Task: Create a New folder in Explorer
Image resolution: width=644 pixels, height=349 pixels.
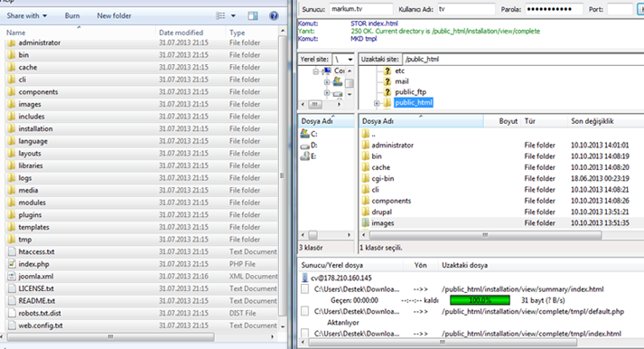Action: coord(114,15)
